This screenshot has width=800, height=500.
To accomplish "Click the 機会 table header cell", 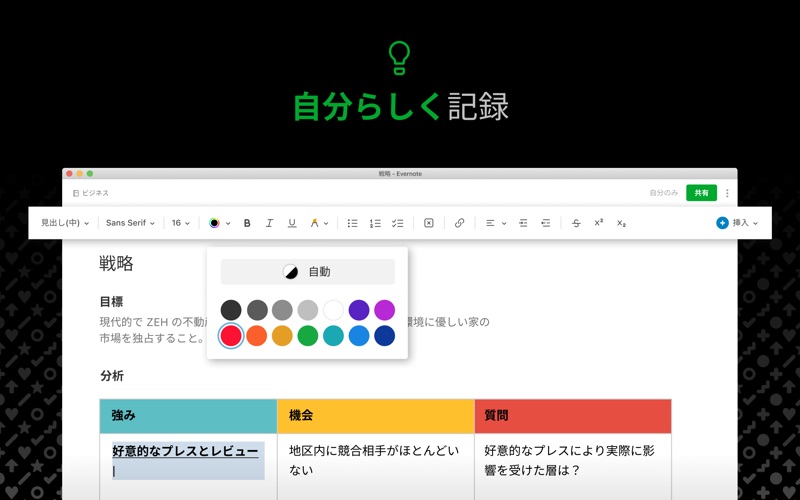I will point(376,416).
